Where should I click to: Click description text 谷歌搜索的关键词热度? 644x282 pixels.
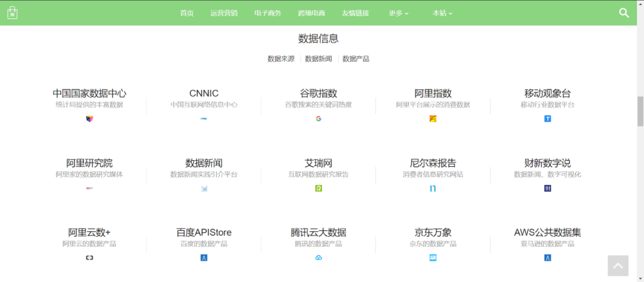[x=318, y=105]
